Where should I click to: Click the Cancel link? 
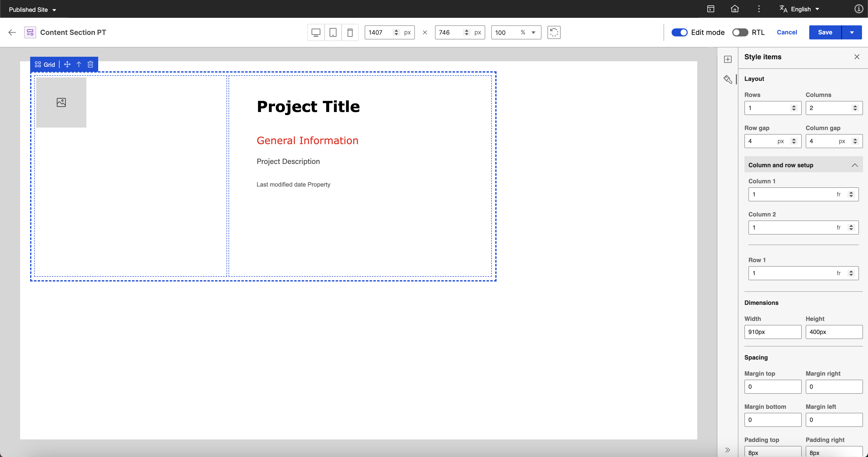[x=787, y=32]
